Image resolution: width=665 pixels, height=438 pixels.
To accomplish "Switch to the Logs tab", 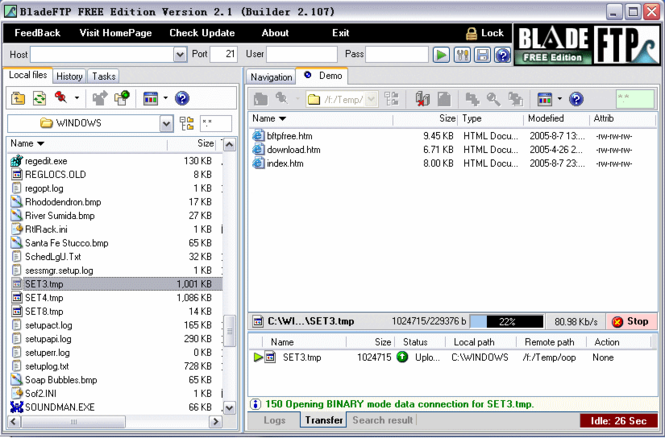I will click(x=274, y=420).
